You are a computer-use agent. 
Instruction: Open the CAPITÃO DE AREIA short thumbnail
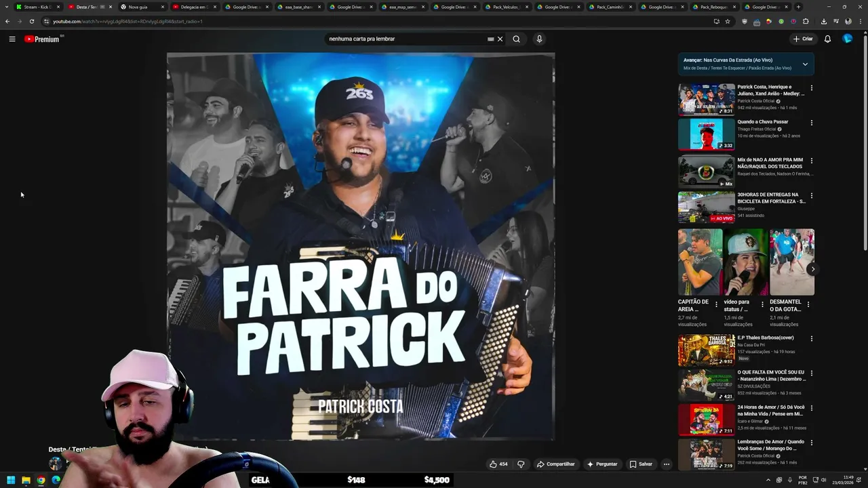coord(700,262)
